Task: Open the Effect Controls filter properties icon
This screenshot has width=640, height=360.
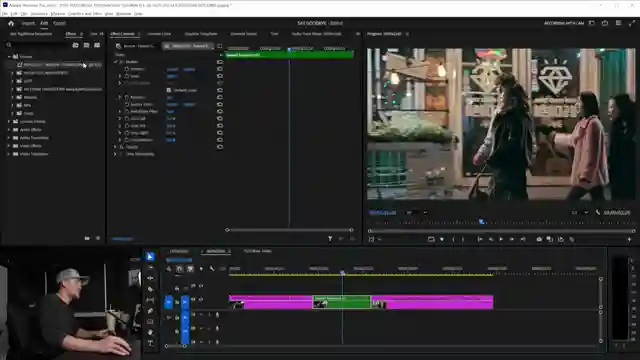Action: (330, 239)
